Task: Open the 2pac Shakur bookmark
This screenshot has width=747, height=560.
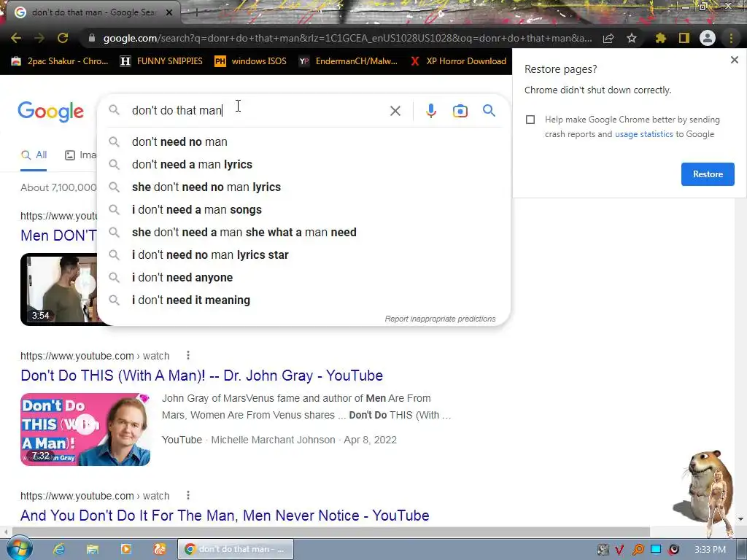Action: point(60,61)
